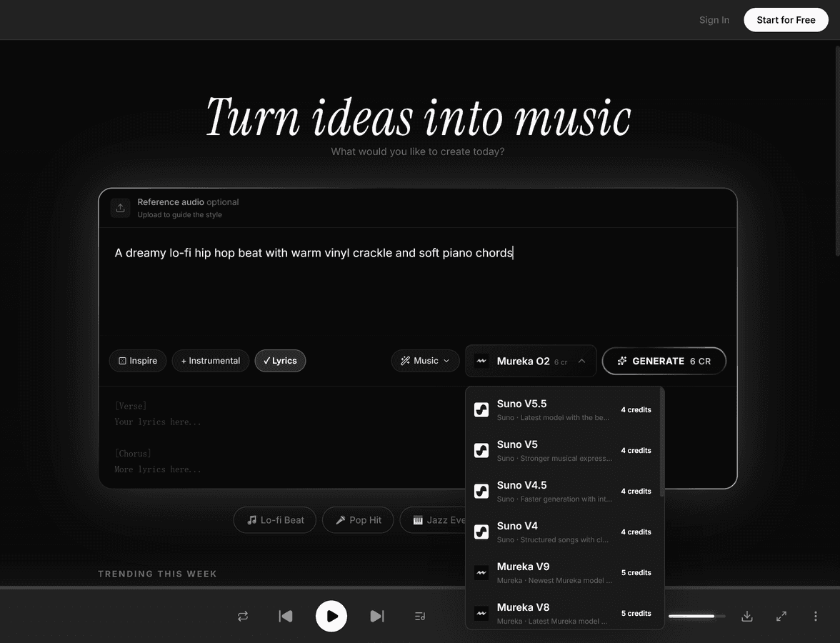Click the Suno V4.5 logo icon

point(481,492)
